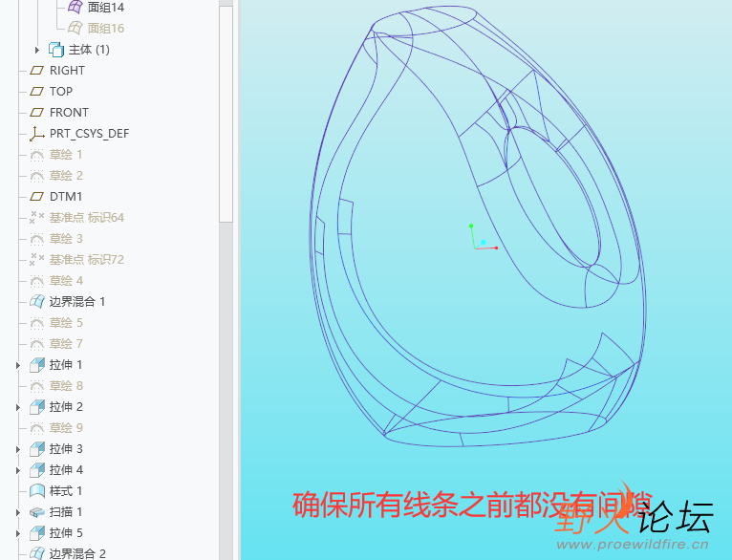Select the DTM1 datum plane icon
The height and width of the screenshot is (560, 732).
tap(37, 197)
